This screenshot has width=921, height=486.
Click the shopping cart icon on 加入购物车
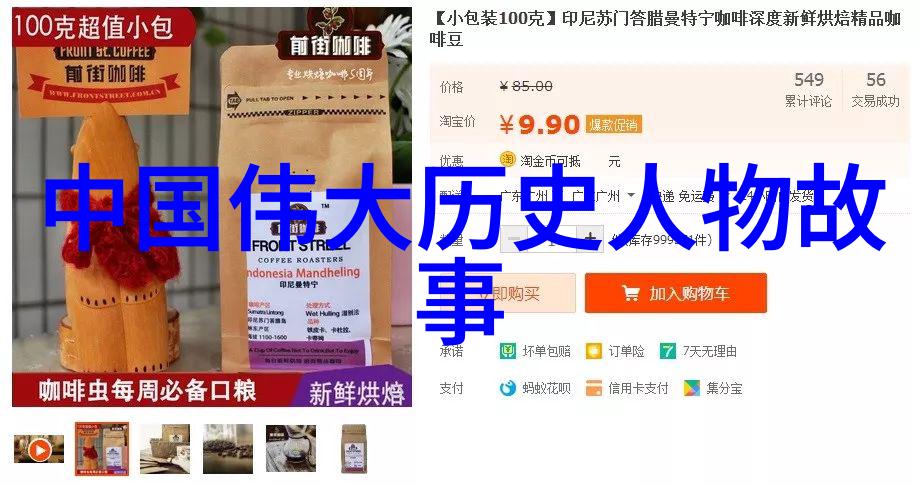630,293
